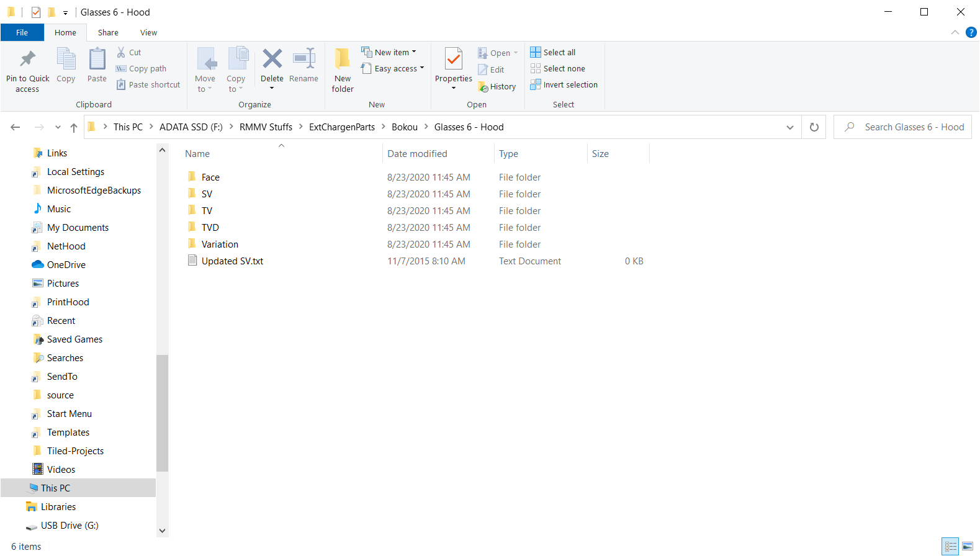The image size is (980, 556).
Task: Navigate to ExtChargenParts breadcrumb
Action: (342, 127)
